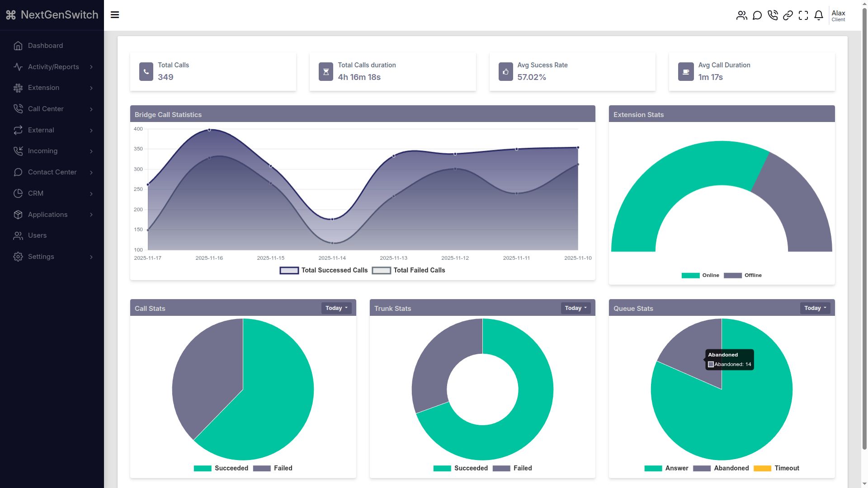Toggle Total Successed Calls legend
Viewport: 868px width, 488px height.
coord(324,270)
